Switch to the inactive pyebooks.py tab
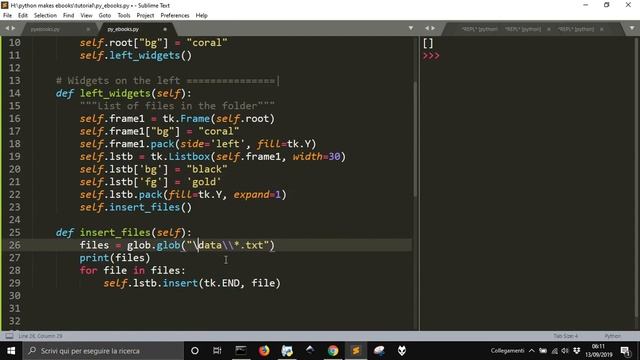The image size is (640, 360). (45, 29)
